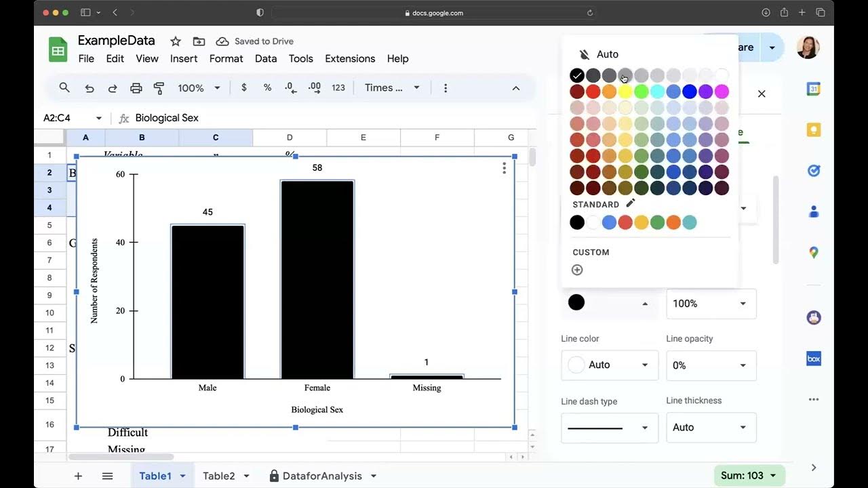Click the redo arrow icon
Viewport: 868px width, 488px height.
click(113, 88)
